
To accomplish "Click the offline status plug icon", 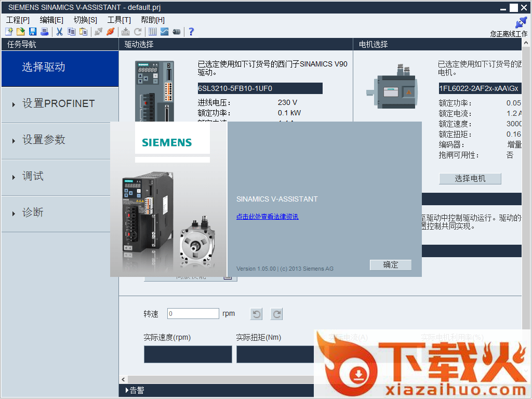I will 521,23.
